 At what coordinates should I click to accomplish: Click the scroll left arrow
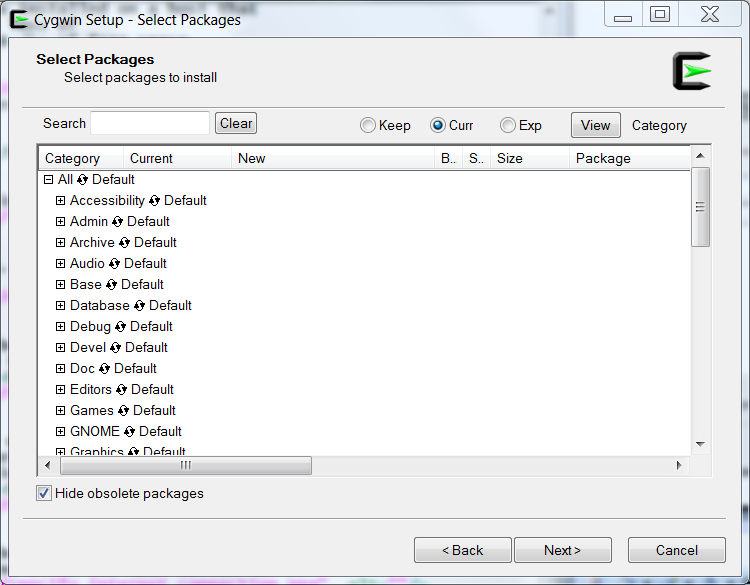(47, 465)
